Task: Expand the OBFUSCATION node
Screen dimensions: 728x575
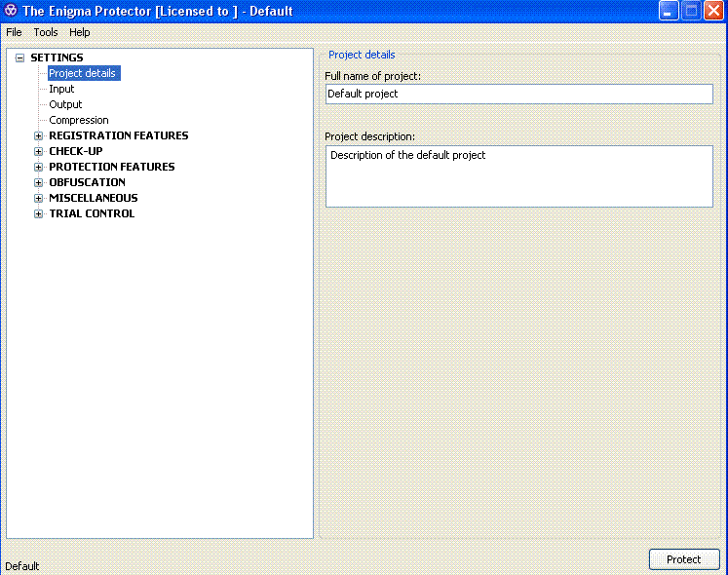Action: [39, 182]
